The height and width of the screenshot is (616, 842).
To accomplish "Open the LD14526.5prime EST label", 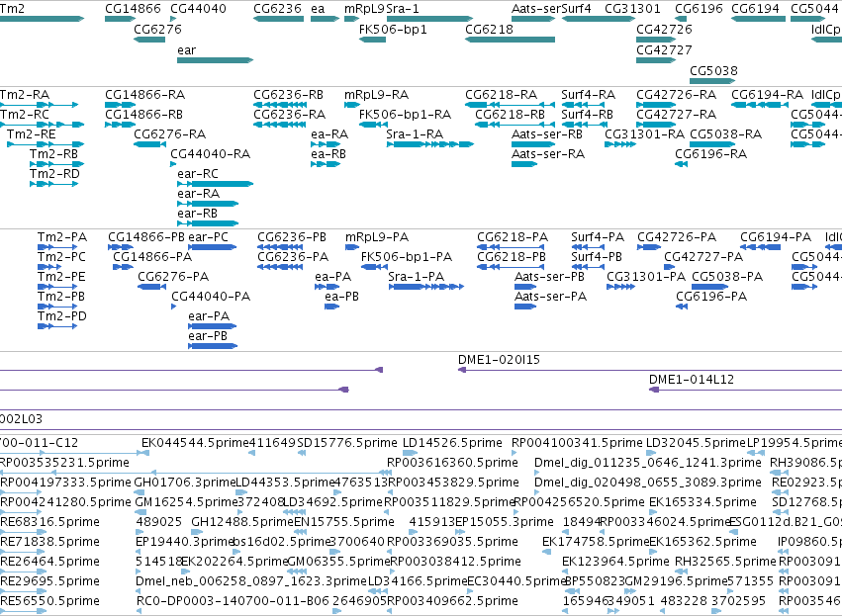I will pos(453,443).
